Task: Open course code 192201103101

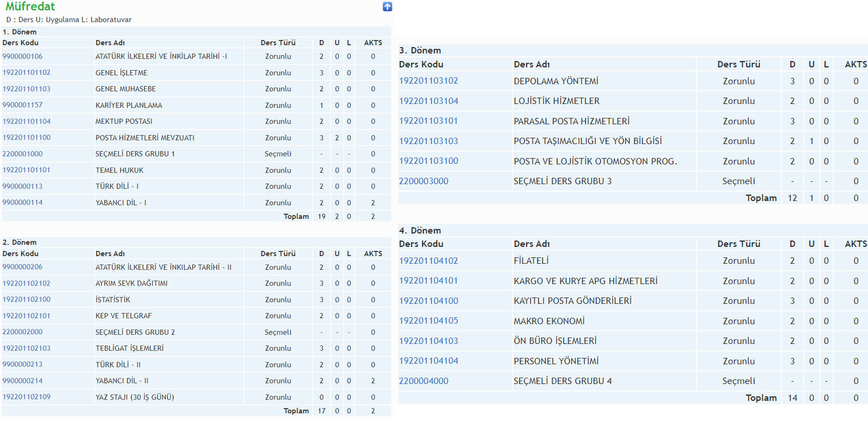Action: click(428, 121)
